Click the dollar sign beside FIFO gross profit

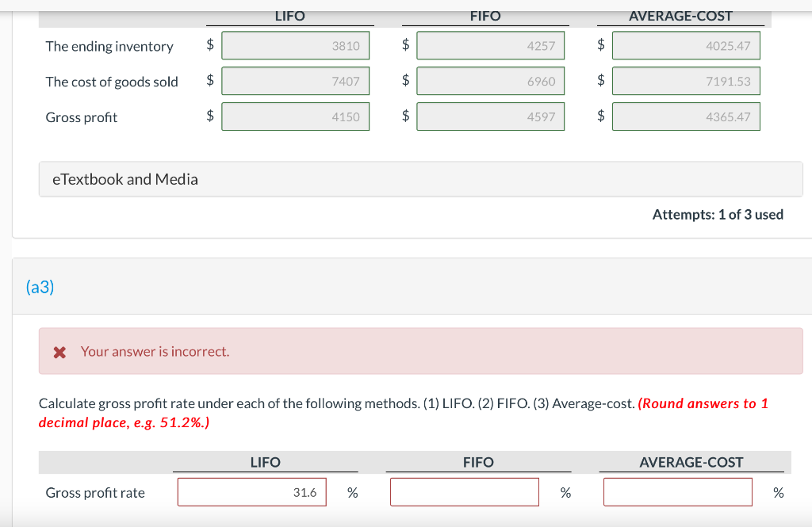405,116
